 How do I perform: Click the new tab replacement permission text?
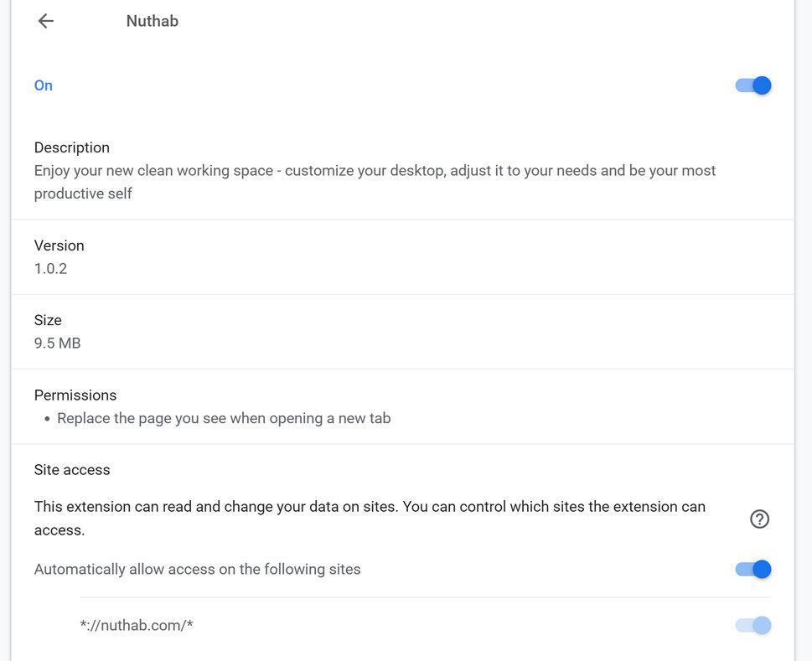point(224,418)
